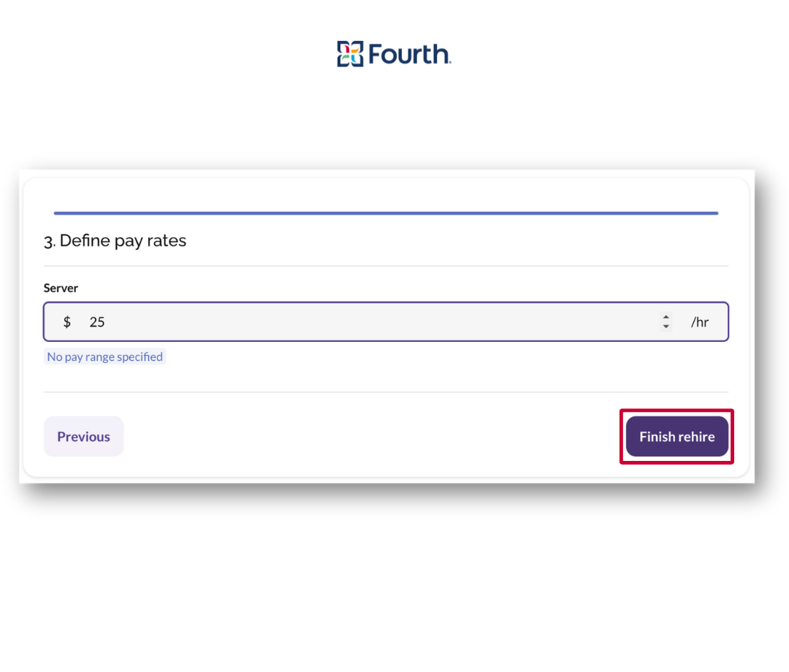Click the No pay range specified badge
This screenshot has width=789, height=672.
104,356
